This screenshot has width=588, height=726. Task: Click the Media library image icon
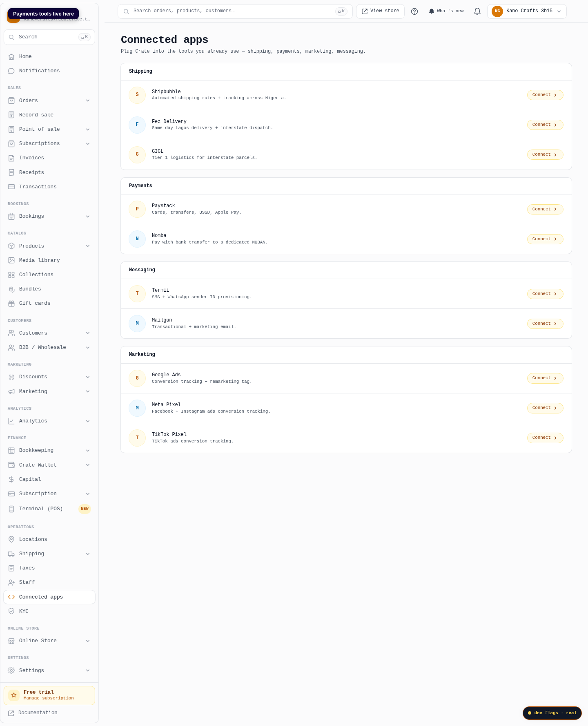[11, 260]
